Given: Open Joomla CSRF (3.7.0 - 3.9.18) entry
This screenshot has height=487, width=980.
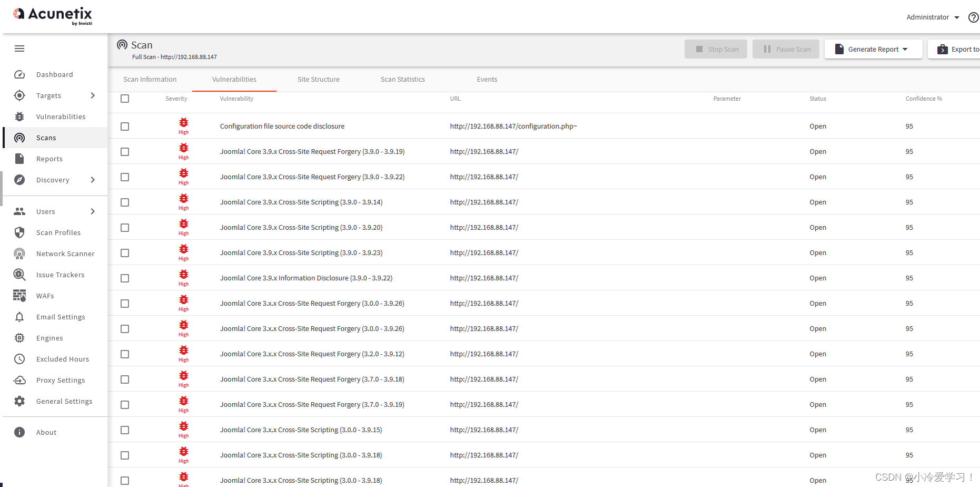Looking at the screenshot, I should click(x=312, y=379).
